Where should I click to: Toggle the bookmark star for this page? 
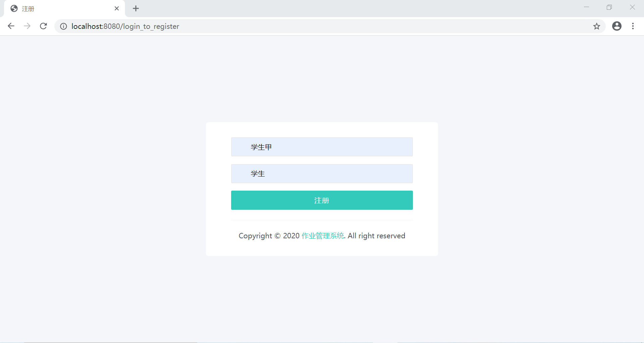click(597, 26)
